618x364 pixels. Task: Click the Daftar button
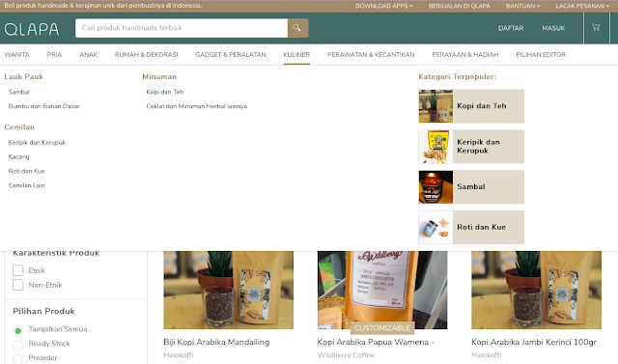pos(511,28)
